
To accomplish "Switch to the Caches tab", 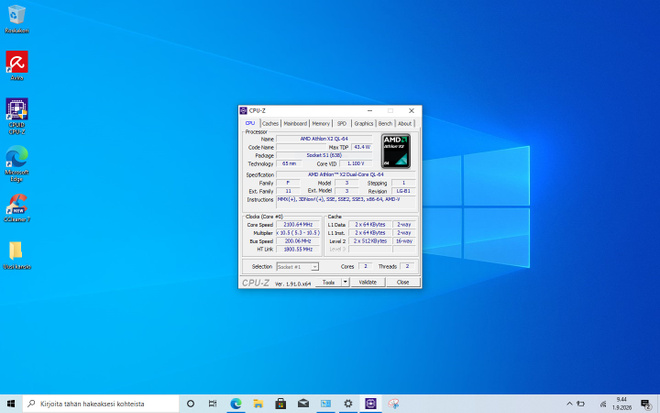I will tap(270, 123).
